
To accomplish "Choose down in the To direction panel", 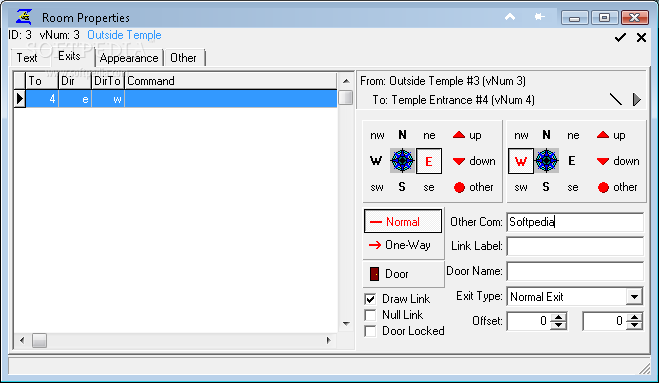I will (618, 161).
